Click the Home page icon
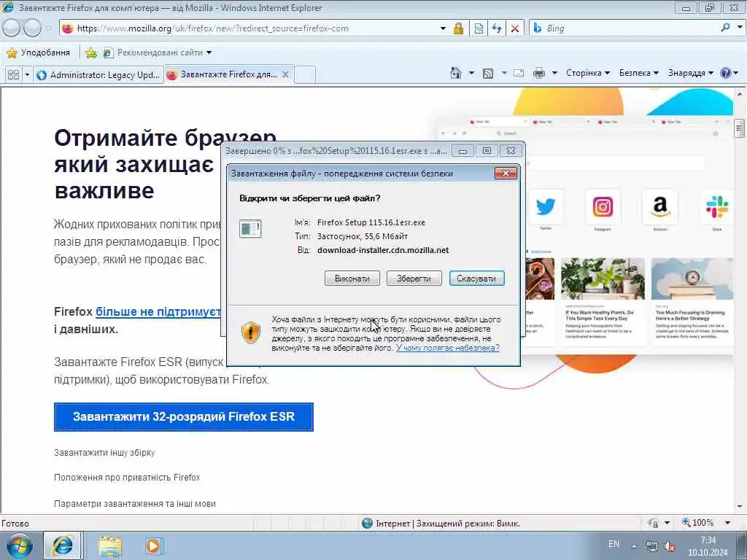 coord(456,73)
